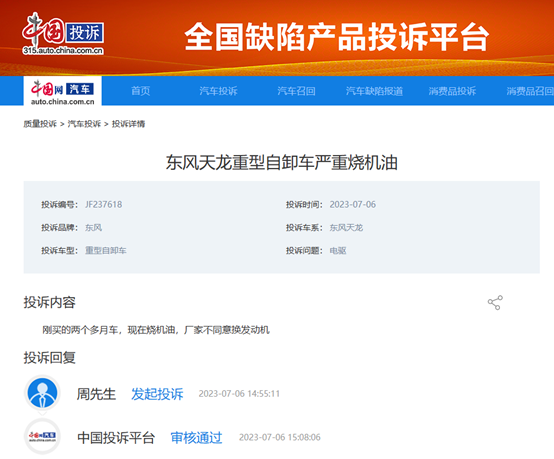Select complaint number JF237618
The width and height of the screenshot is (554, 459).
104,204
